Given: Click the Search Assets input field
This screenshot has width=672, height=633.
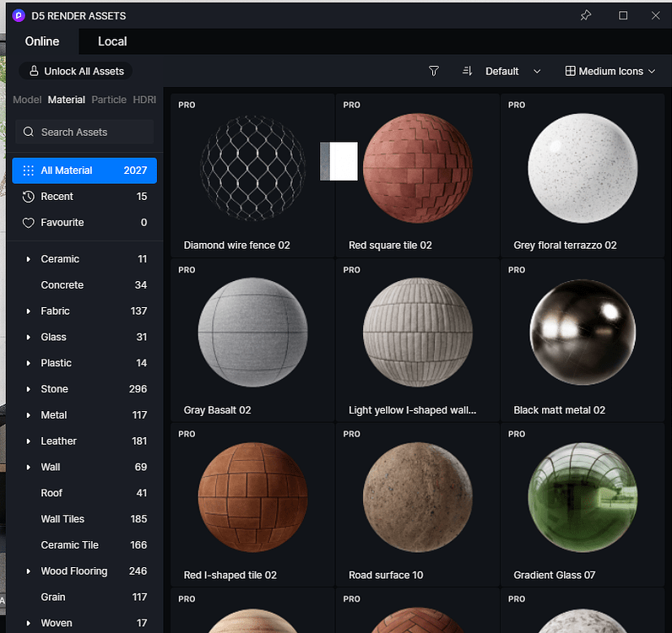Looking at the screenshot, I should tap(84, 132).
